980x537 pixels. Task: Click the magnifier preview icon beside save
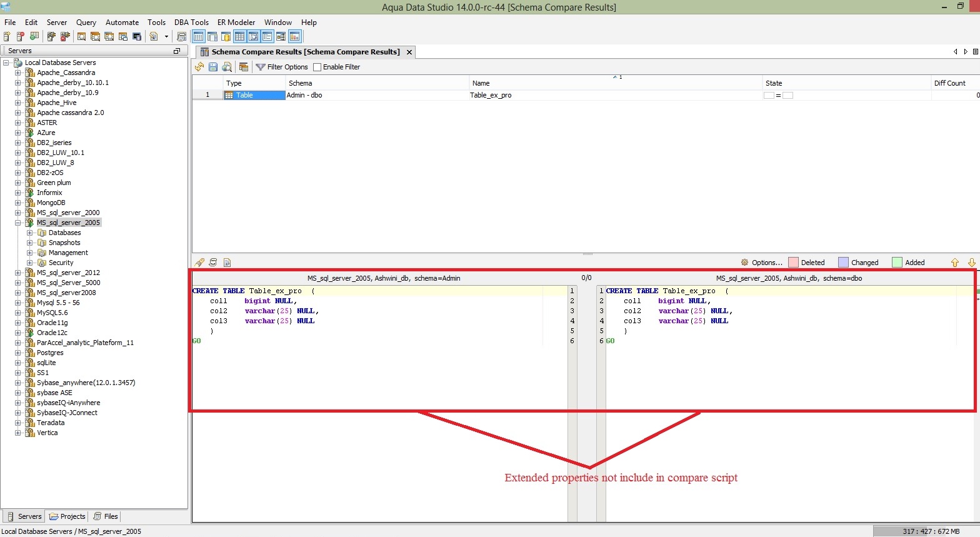pyautogui.click(x=227, y=67)
